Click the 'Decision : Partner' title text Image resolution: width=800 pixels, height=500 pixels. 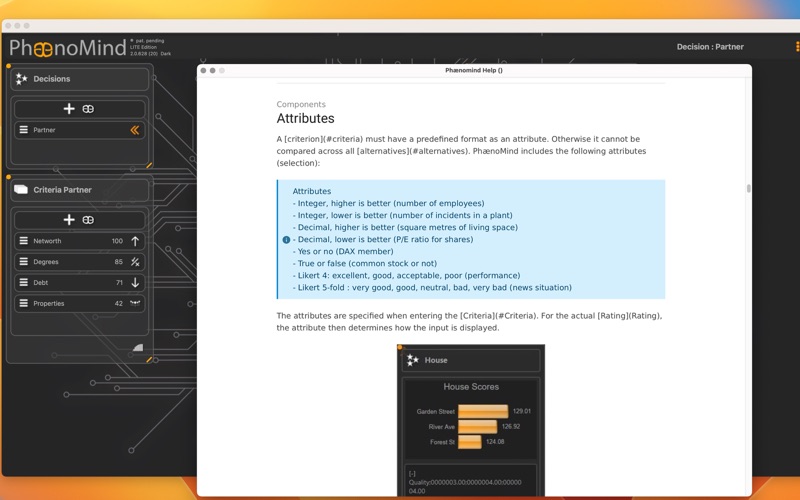[x=710, y=46]
